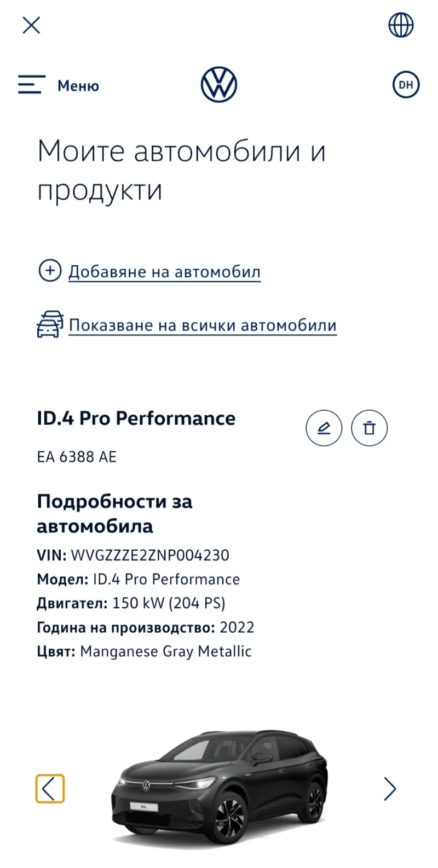Navigate to next vehicle with right chevron
This screenshot has height=868, width=438.
click(x=390, y=789)
